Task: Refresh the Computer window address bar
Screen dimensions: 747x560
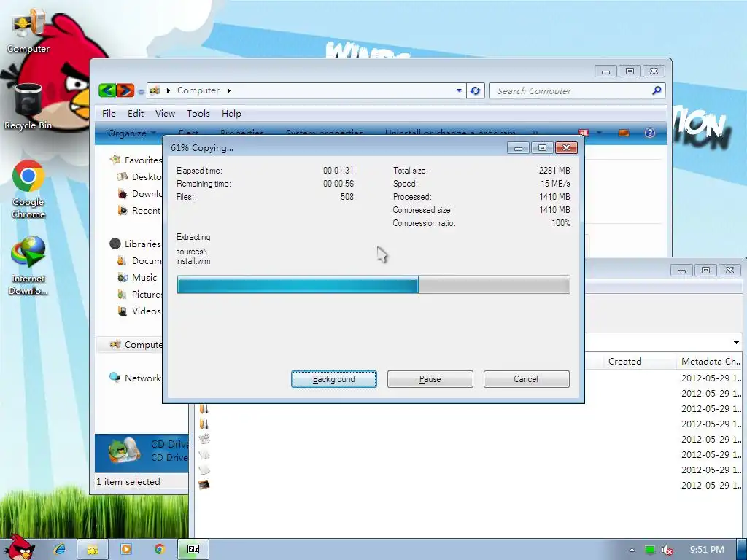Action: click(x=475, y=90)
